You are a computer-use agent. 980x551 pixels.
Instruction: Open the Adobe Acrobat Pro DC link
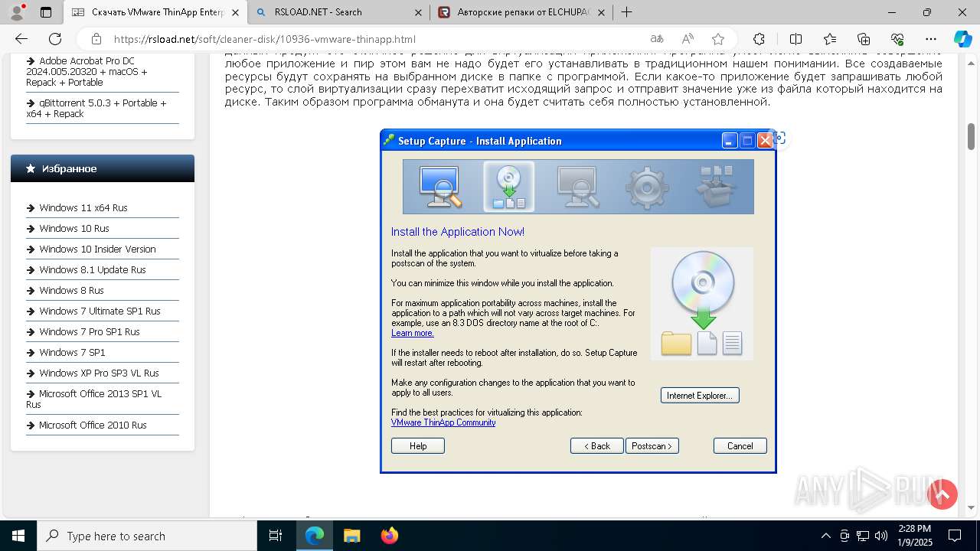(x=87, y=72)
